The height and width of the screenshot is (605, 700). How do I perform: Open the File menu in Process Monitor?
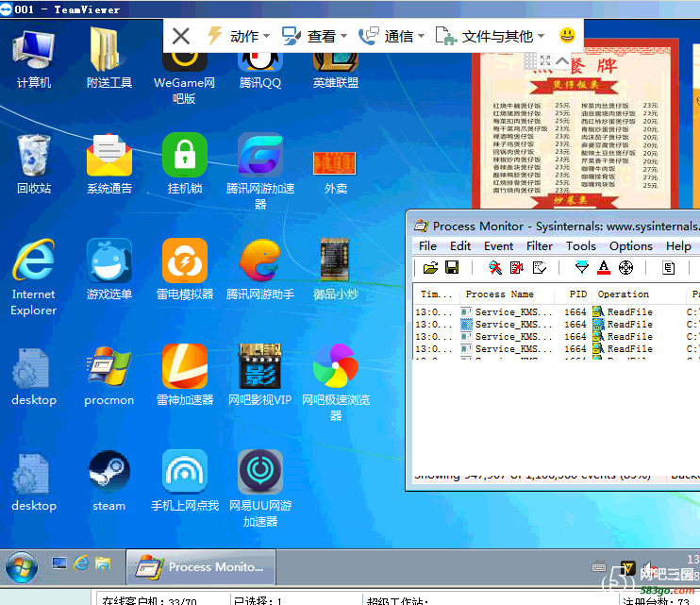tap(427, 246)
